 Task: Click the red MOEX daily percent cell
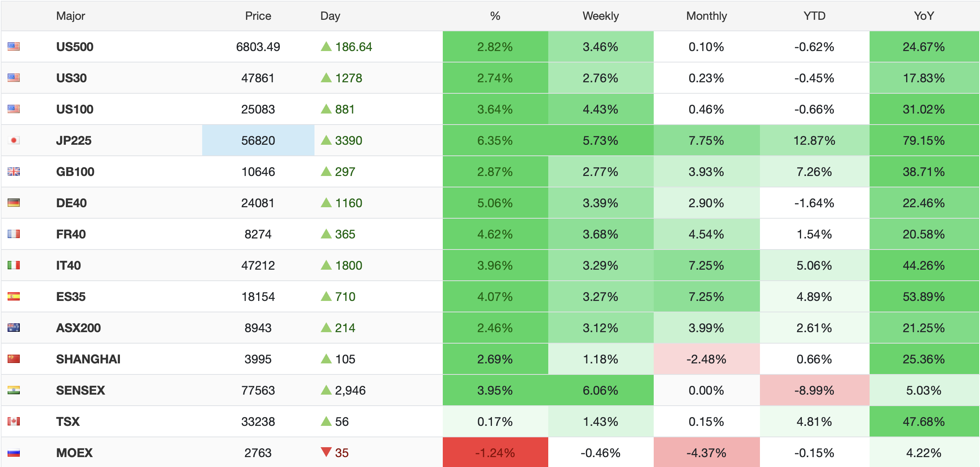[x=495, y=453]
